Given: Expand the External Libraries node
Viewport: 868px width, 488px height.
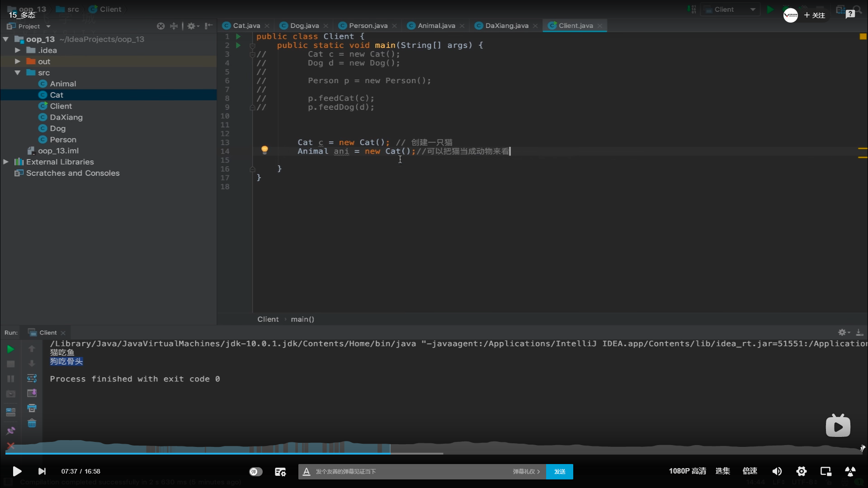Looking at the screenshot, I should click(6, 162).
